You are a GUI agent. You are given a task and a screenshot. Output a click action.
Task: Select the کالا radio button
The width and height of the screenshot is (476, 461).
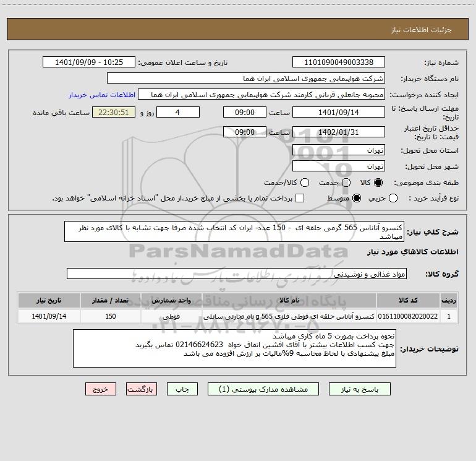click(x=378, y=183)
